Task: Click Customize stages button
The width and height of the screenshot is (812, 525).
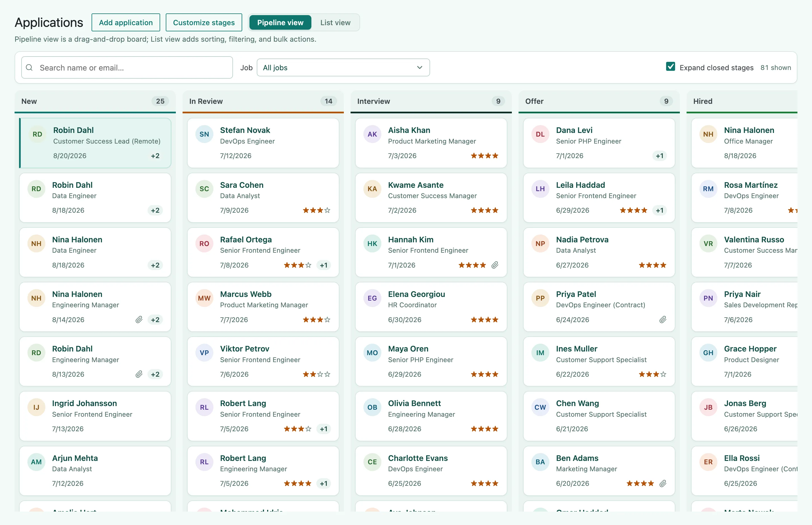Action: click(x=204, y=22)
